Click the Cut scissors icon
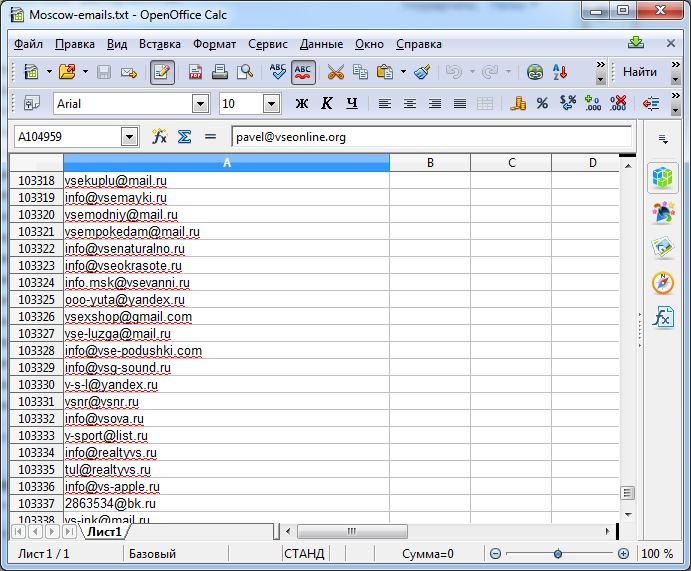Viewport: 691px width, 571px height. pos(336,72)
